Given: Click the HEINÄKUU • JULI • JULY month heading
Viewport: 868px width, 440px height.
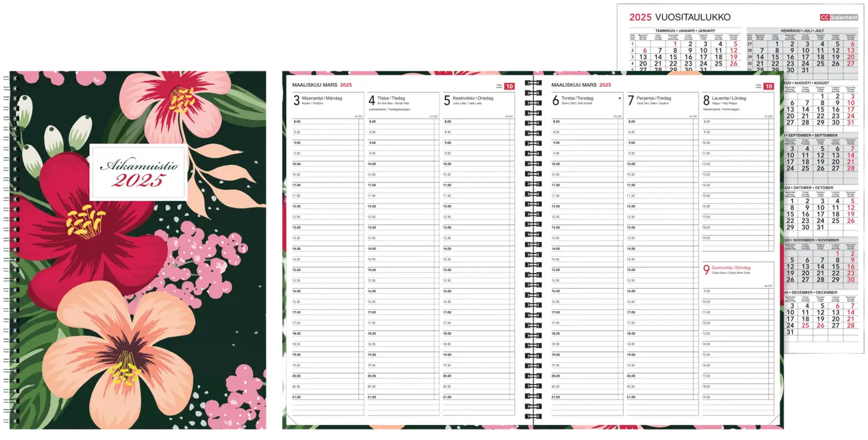Looking at the screenshot, I should coord(802,31).
